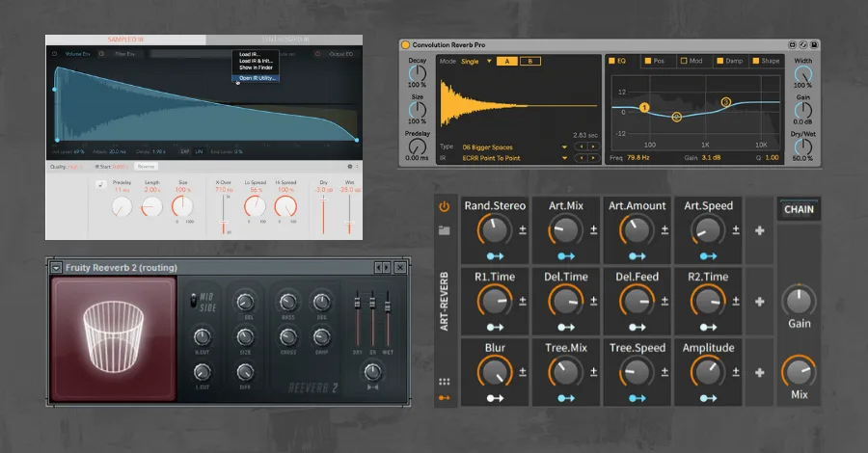Add control with plus icon in middle row

tap(760, 302)
